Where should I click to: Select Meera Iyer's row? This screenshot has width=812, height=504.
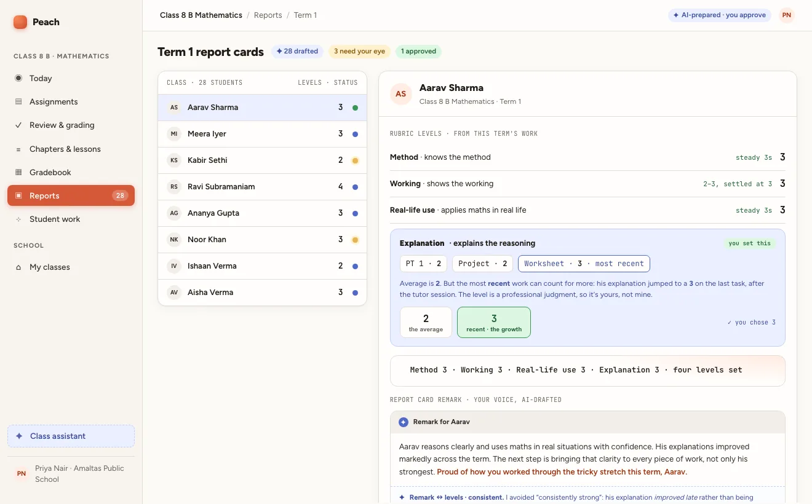(262, 133)
